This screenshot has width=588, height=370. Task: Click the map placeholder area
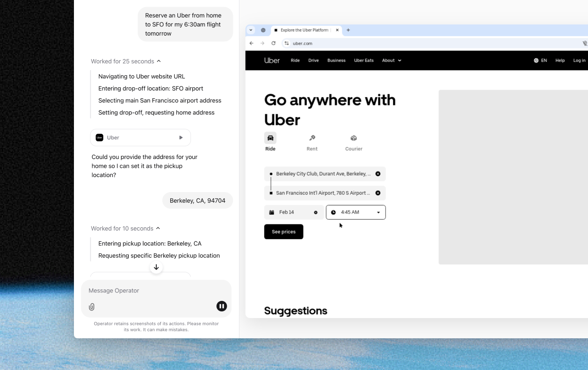click(513, 177)
